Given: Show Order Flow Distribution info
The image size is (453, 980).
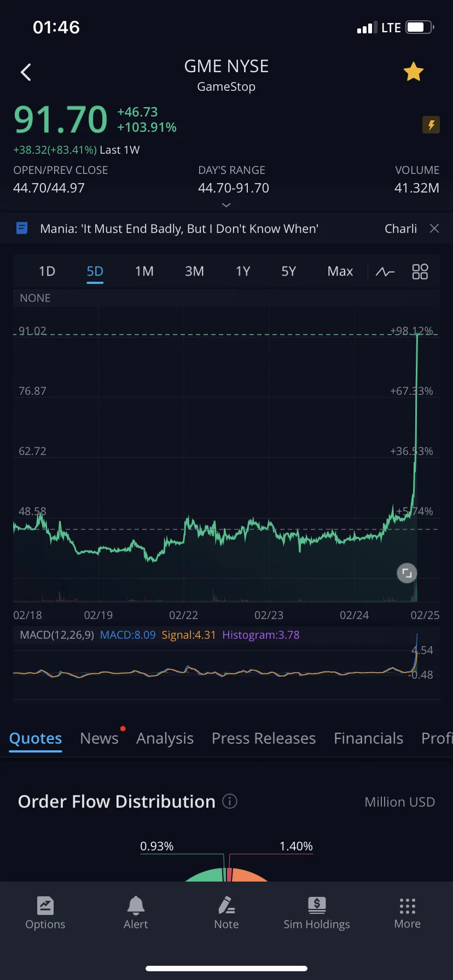Looking at the screenshot, I should [x=230, y=802].
